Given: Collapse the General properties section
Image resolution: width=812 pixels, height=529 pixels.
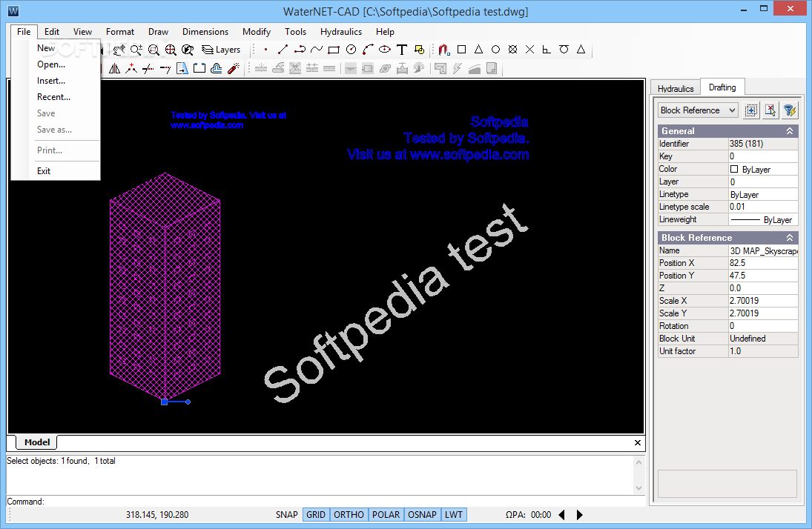Looking at the screenshot, I should [x=790, y=131].
